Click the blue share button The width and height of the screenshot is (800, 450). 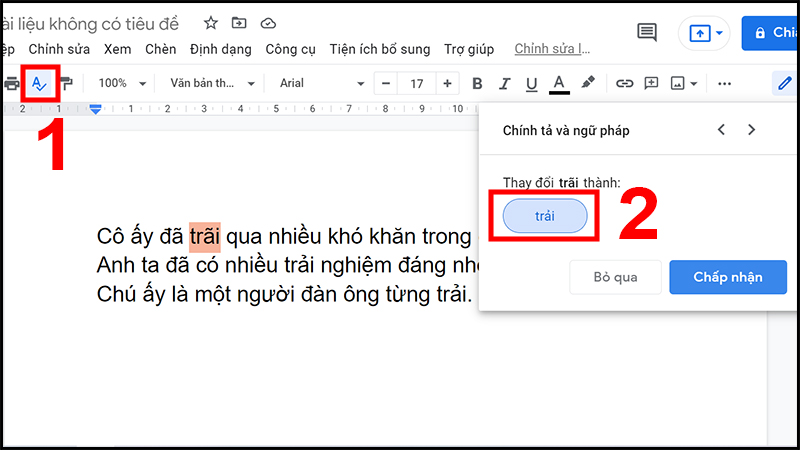click(x=770, y=33)
